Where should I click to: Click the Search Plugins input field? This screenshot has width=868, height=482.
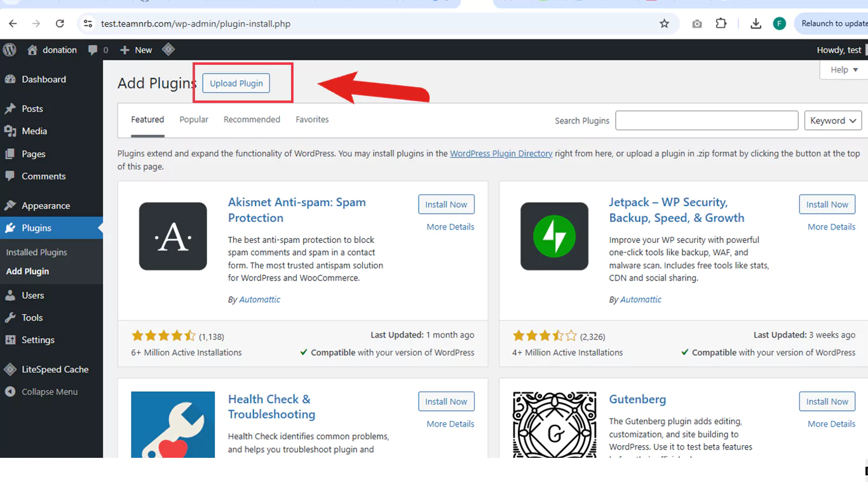(707, 121)
